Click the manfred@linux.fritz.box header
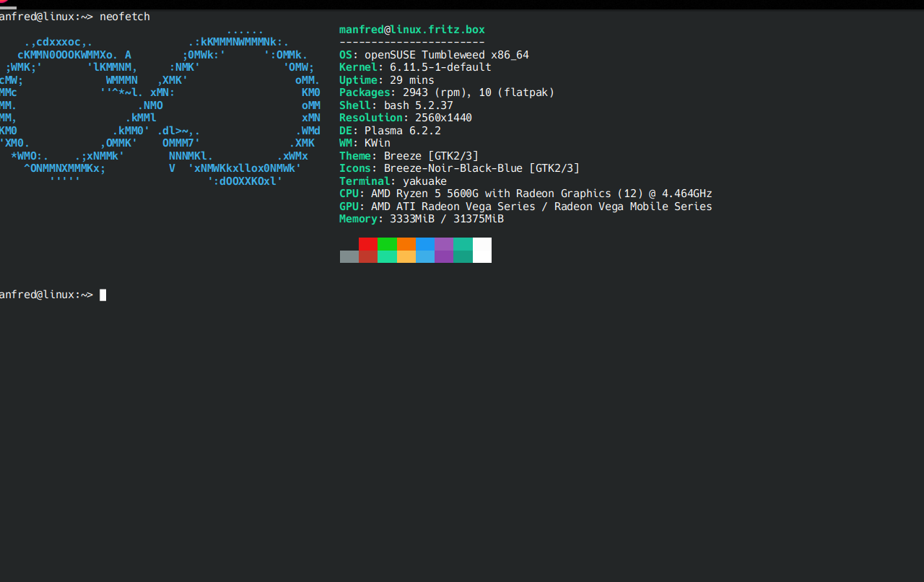This screenshot has height=582, width=924. 411,30
